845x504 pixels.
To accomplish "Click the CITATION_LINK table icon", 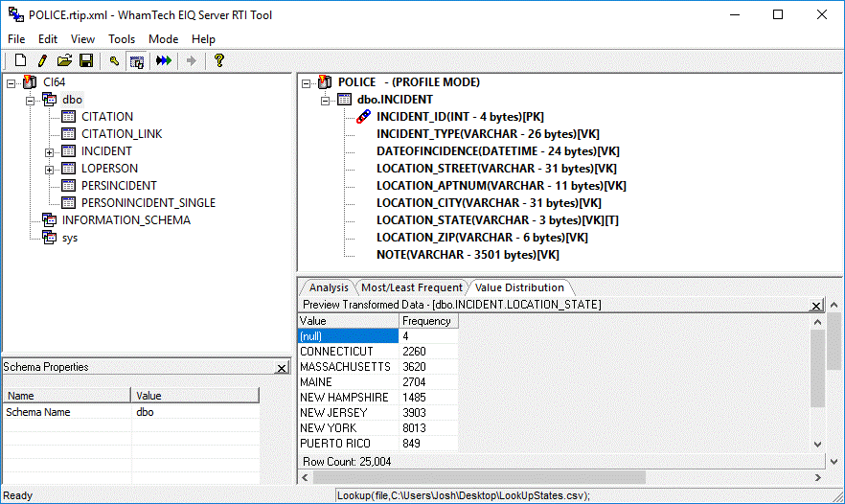I will [x=68, y=134].
